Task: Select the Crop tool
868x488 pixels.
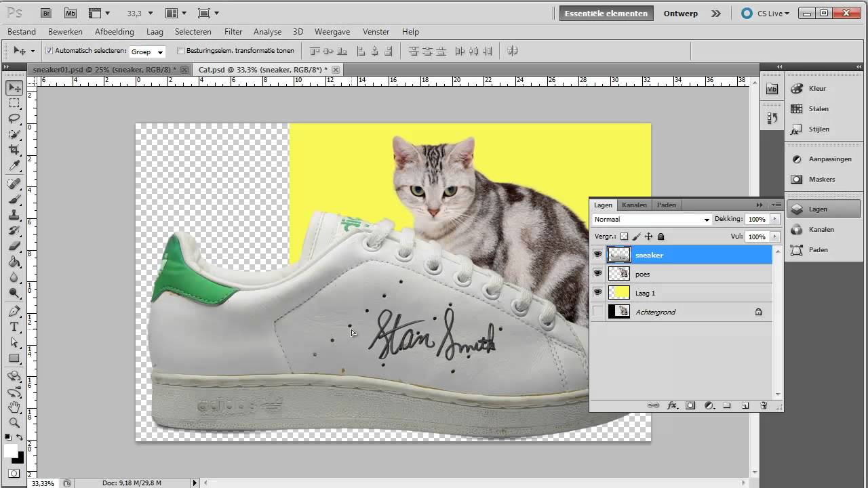Action: [14, 150]
